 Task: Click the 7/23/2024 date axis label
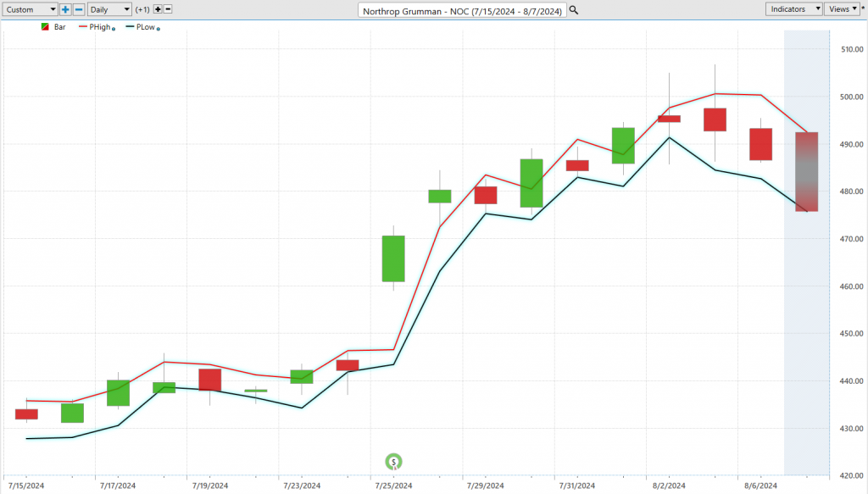coord(302,486)
